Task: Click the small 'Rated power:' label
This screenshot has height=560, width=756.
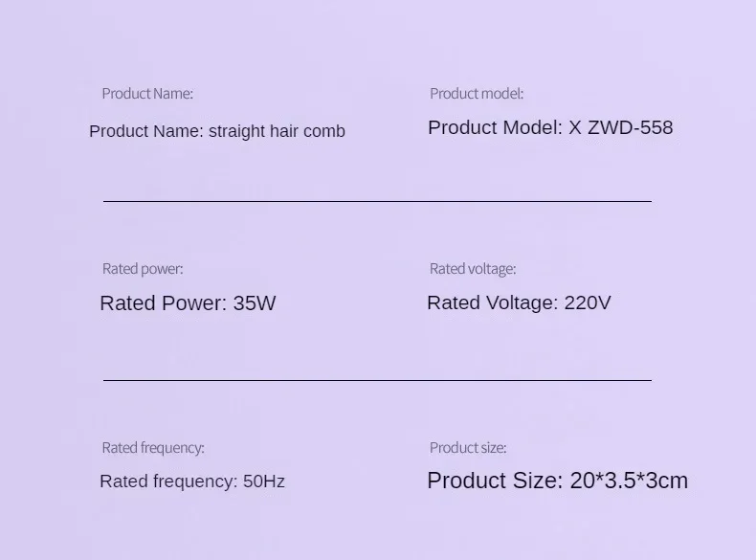Action: tap(143, 269)
